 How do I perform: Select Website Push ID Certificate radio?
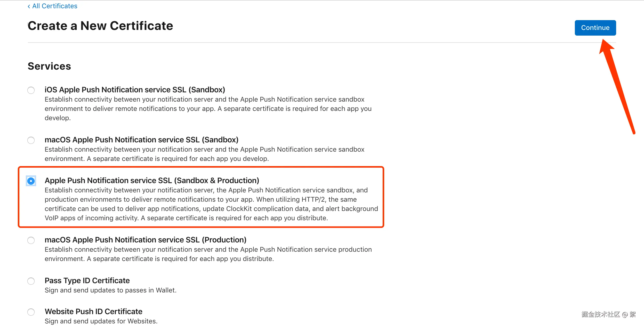(x=31, y=312)
